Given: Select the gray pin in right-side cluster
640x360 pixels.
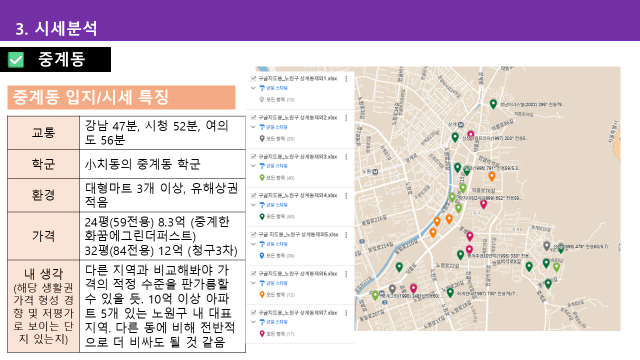Looking at the screenshot, I should [547, 246].
